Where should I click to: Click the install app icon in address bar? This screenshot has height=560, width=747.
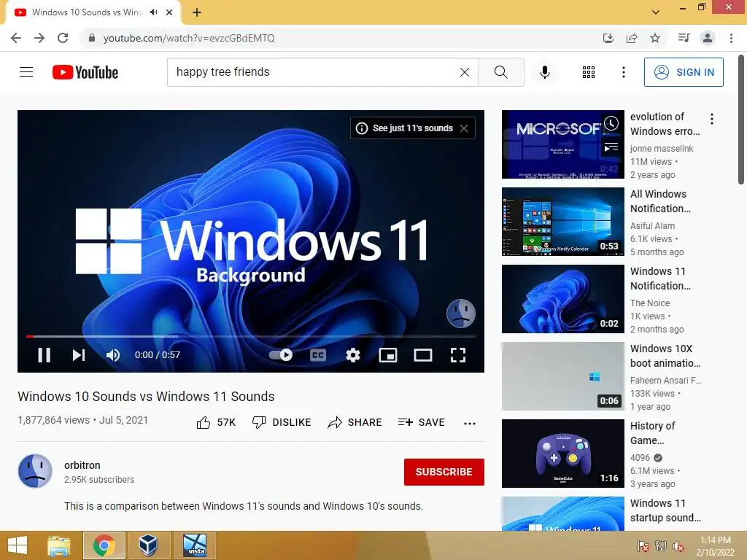tap(608, 38)
